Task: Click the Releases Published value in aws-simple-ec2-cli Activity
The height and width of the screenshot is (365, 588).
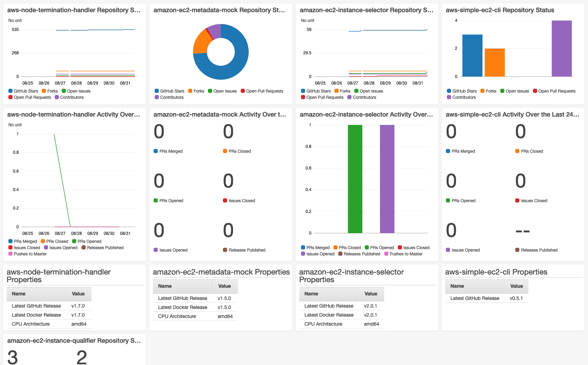Action: tap(523, 231)
